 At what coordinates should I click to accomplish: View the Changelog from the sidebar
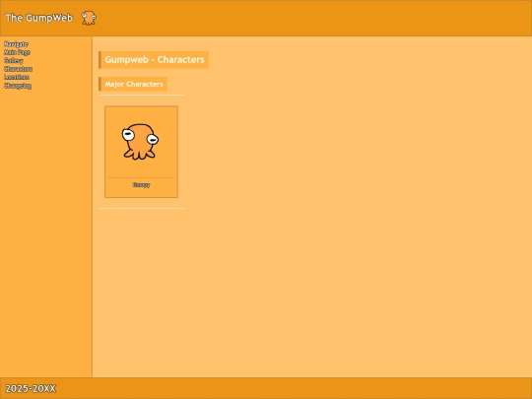[18, 86]
